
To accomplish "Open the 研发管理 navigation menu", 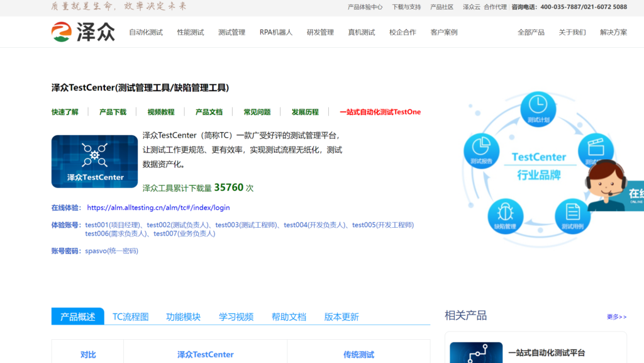I will tap(320, 32).
